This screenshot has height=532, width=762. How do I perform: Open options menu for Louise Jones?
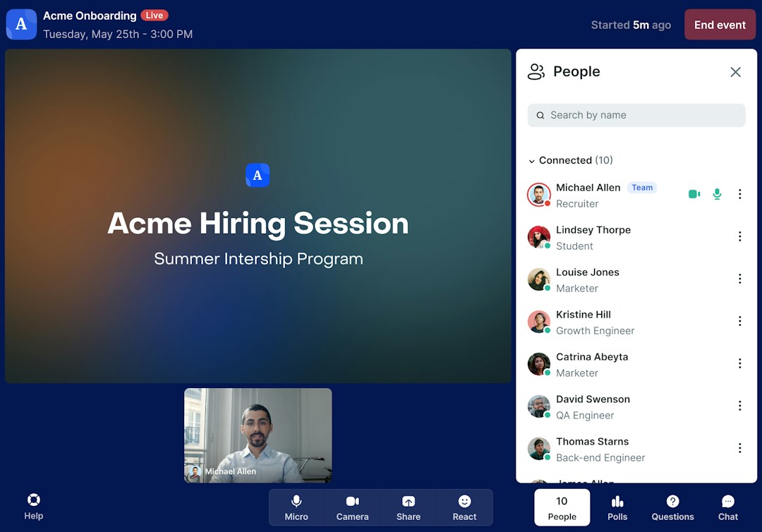click(739, 279)
